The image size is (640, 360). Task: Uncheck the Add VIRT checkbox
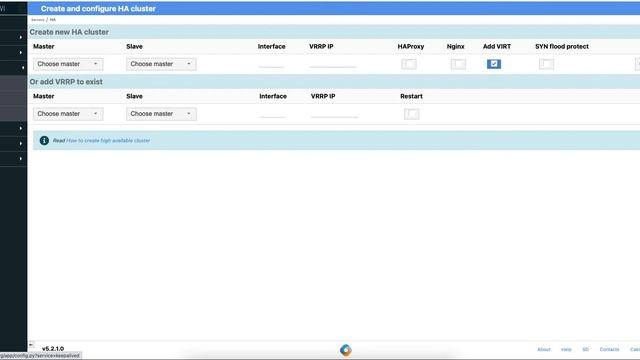tap(494, 64)
